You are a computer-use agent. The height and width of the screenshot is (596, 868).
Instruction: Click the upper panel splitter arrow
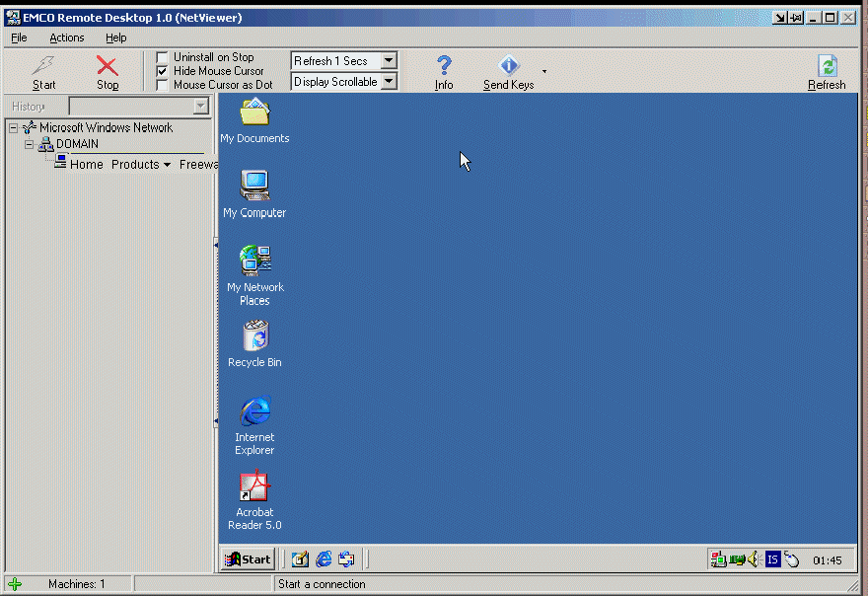click(x=215, y=245)
